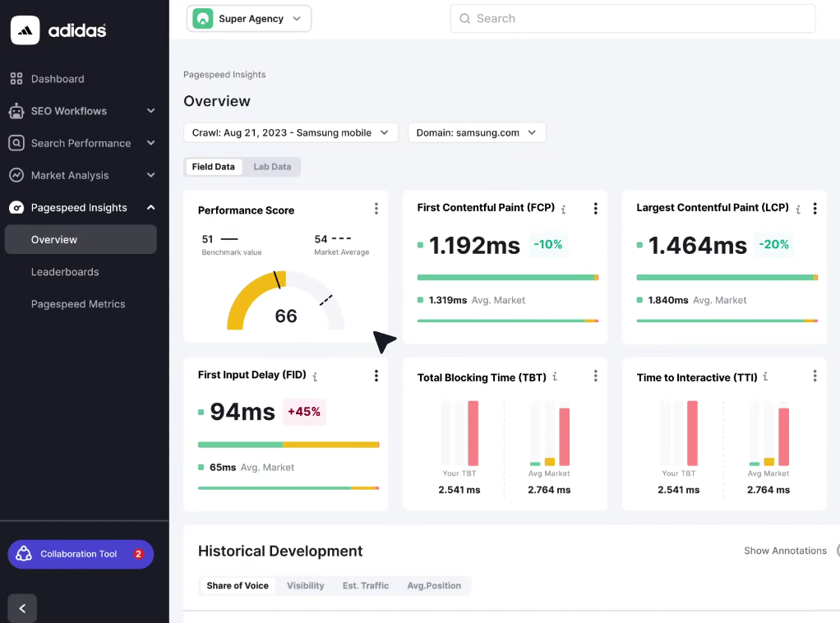Switch to the Avg.Position tab
840x623 pixels.
point(434,585)
